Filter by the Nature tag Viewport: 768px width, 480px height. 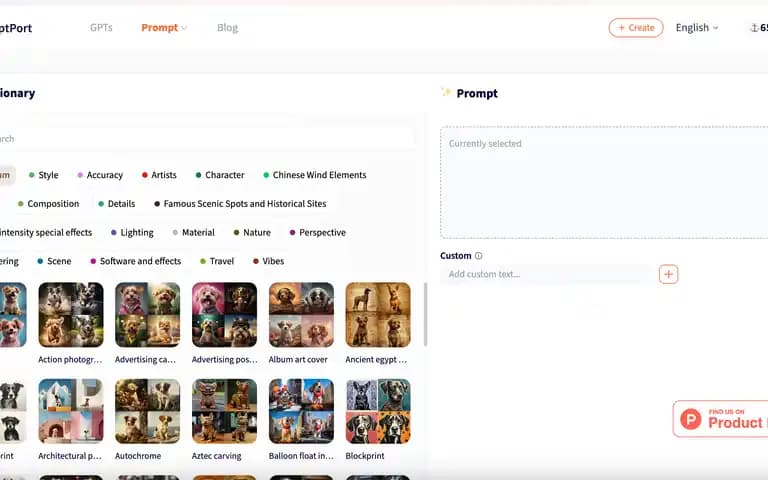[252, 233]
